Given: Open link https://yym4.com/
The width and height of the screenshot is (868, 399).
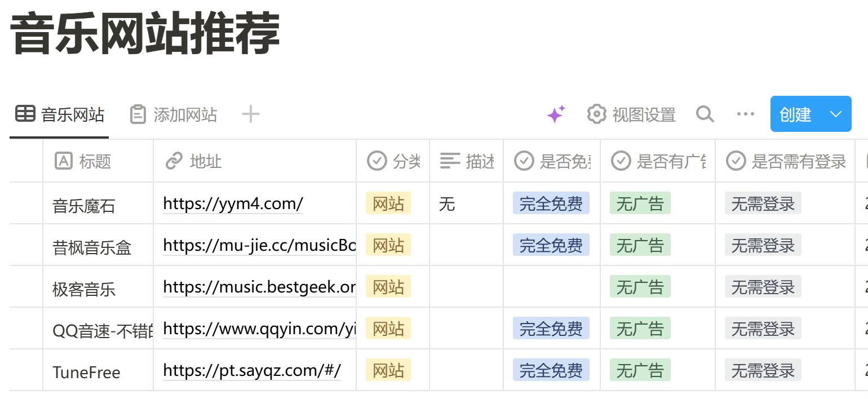Looking at the screenshot, I should 233,203.
